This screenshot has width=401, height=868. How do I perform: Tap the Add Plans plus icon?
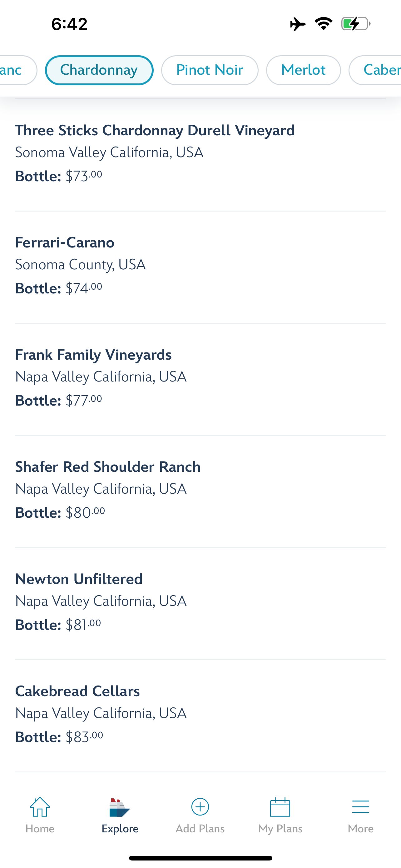[x=200, y=807]
